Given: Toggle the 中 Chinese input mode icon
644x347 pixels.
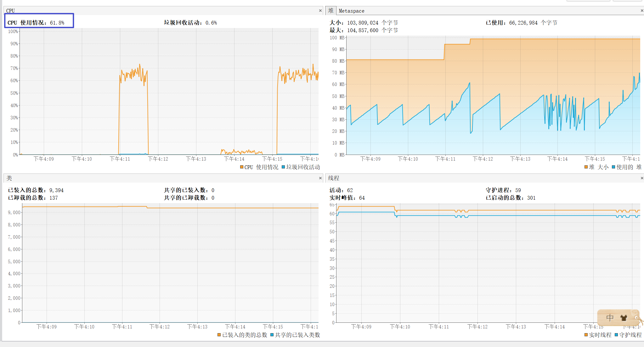Looking at the screenshot, I should click(x=610, y=318).
